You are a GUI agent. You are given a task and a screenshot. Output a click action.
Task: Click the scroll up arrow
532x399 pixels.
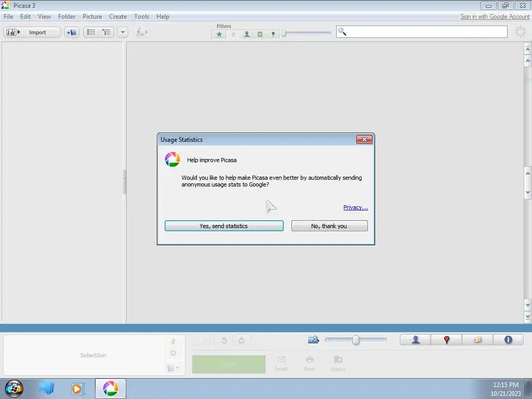(x=528, y=60)
